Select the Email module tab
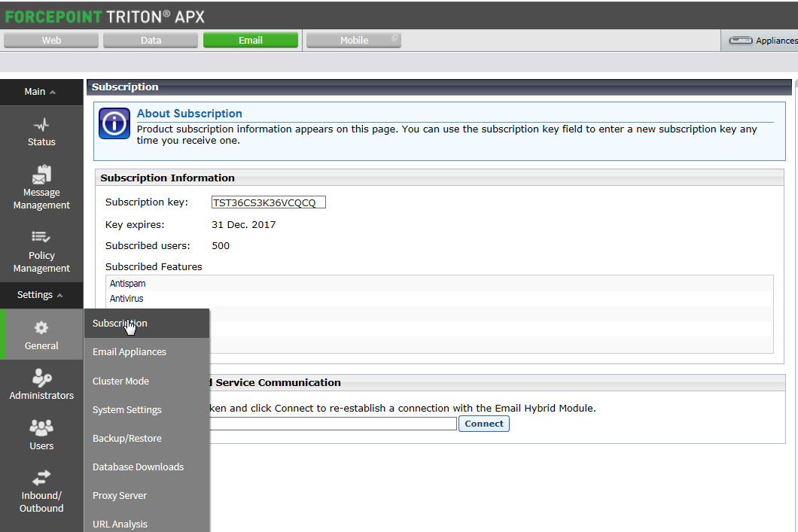This screenshot has height=532, width=798. pos(251,40)
